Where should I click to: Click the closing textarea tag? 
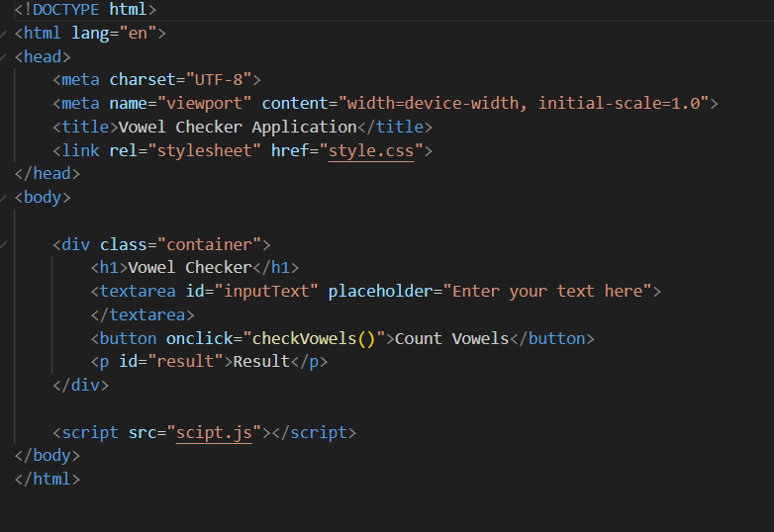click(143, 314)
